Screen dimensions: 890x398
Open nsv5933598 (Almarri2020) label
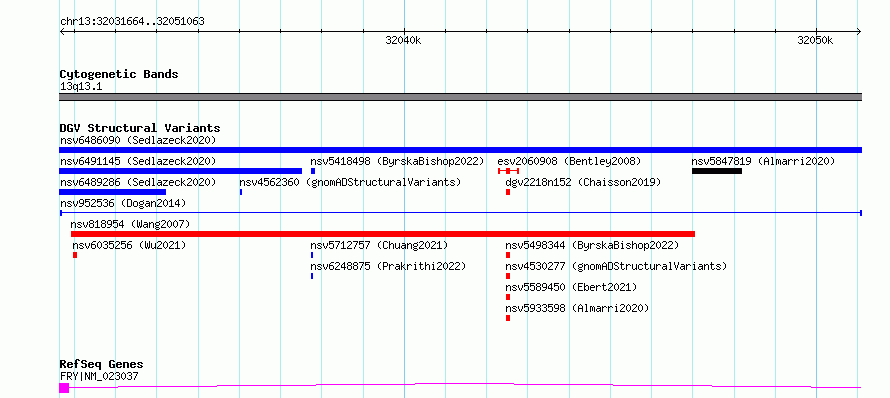pyautogui.click(x=577, y=308)
